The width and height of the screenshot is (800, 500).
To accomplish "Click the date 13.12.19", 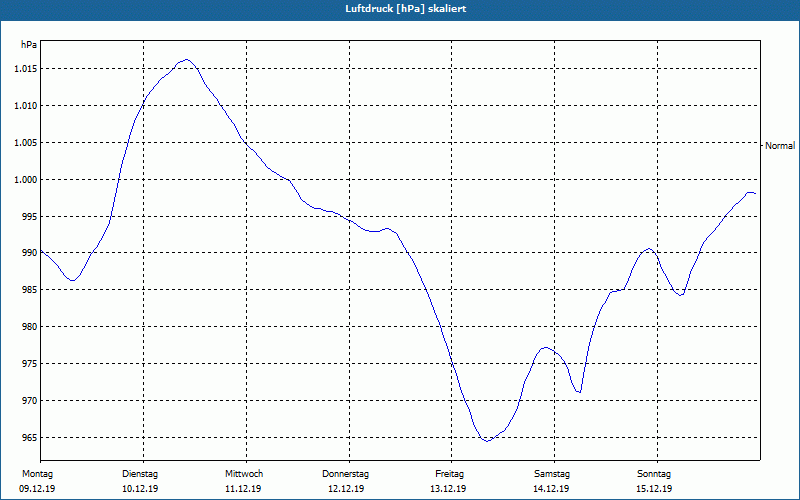I will pos(448,489).
